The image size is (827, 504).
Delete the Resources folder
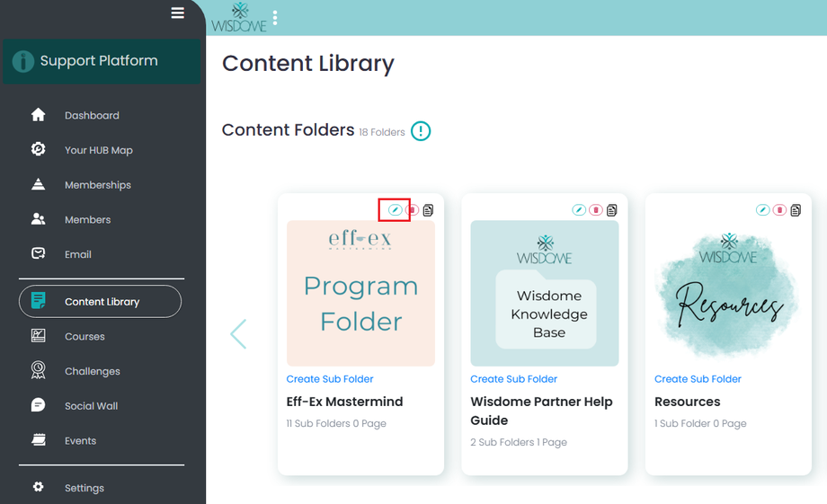(779, 210)
